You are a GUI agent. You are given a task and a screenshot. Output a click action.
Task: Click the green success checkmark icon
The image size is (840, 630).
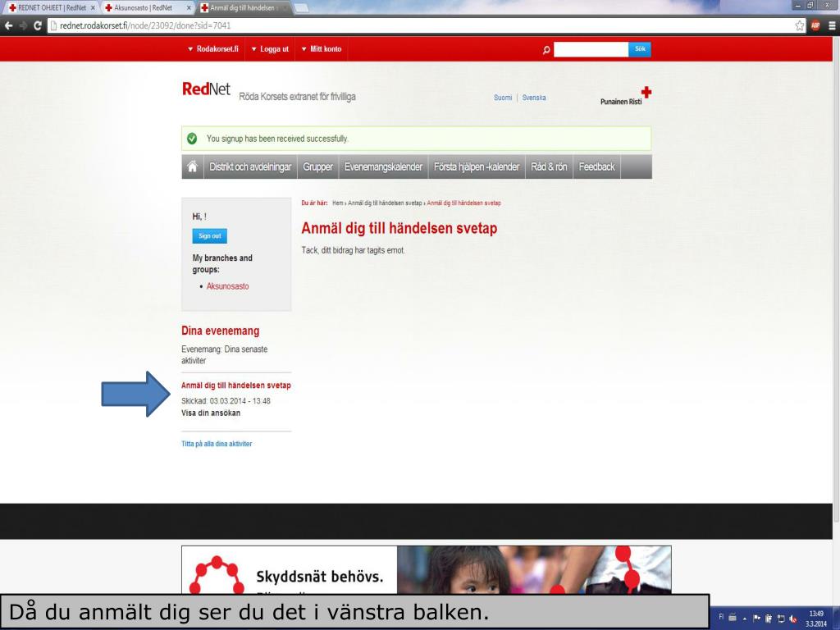tap(192, 139)
